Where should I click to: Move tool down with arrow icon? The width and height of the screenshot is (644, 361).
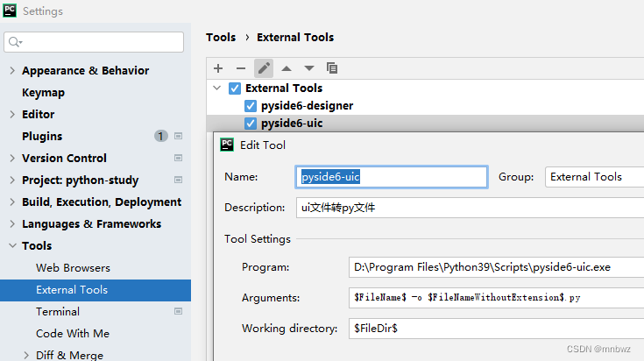pyautogui.click(x=309, y=67)
